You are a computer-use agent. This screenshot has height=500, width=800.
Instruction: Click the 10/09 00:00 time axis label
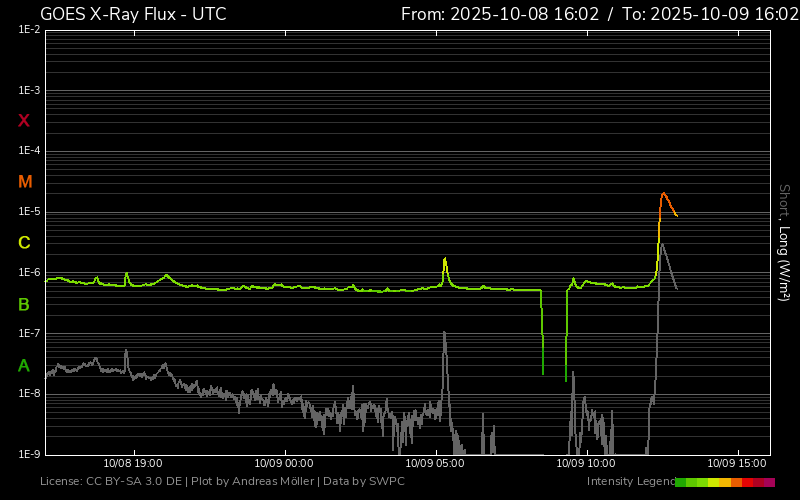click(284, 463)
